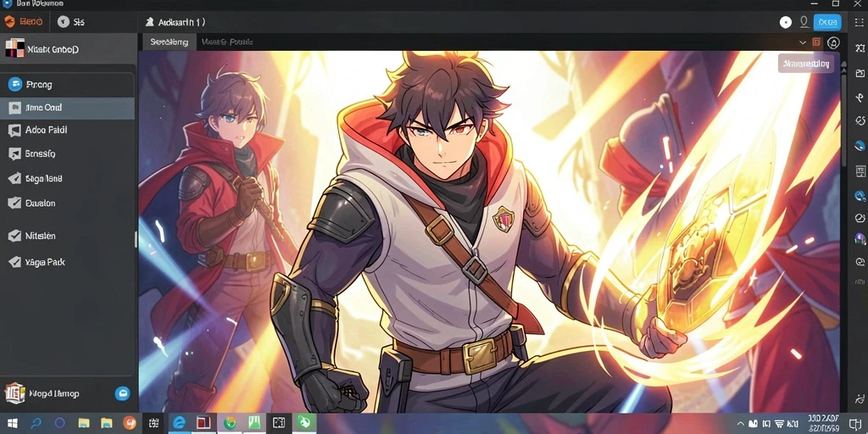Click the blue globe icon in right strip
Image resolution: width=868 pixels, height=434 pixels.
coord(860,146)
